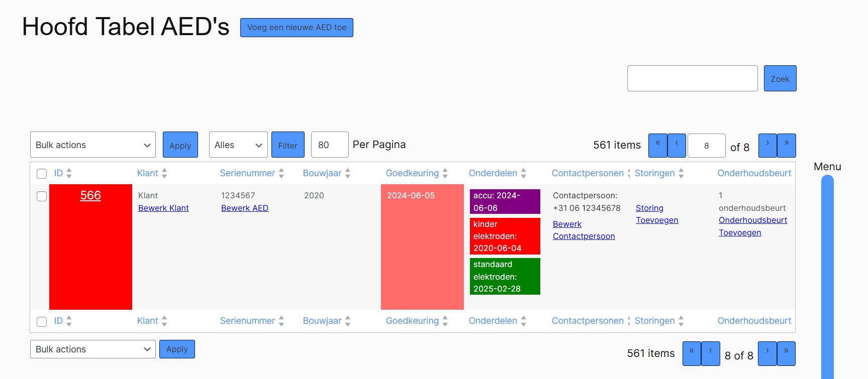The width and height of the screenshot is (868, 379).
Task: Click last page arrow in bottom pagination
Action: point(786,353)
